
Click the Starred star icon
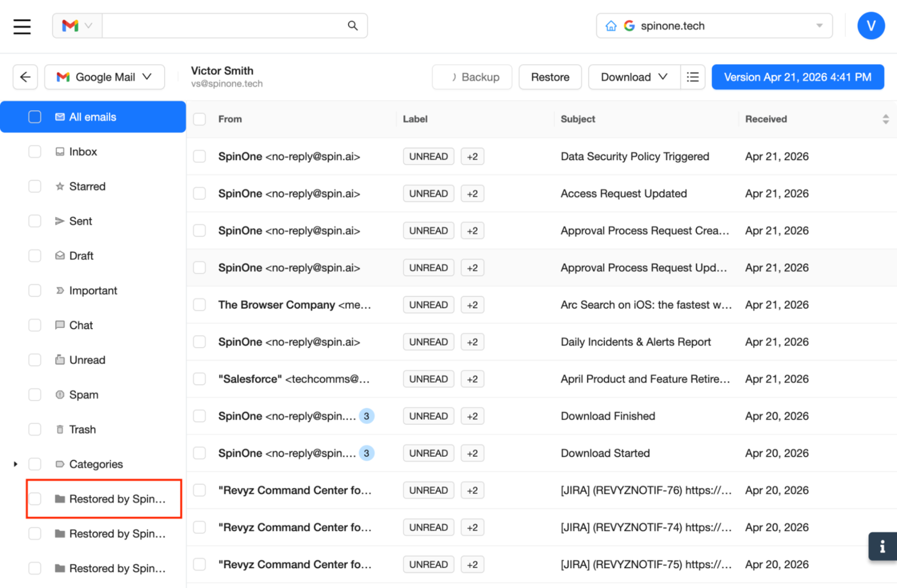pyautogui.click(x=60, y=186)
